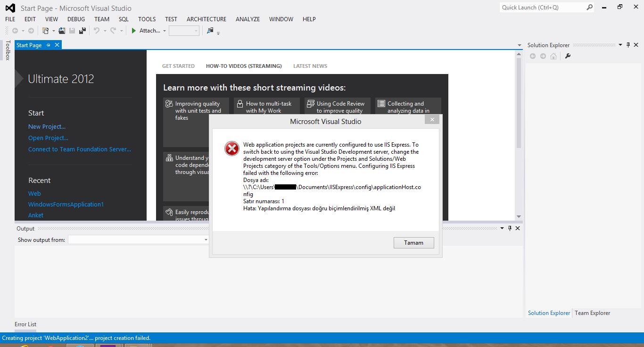Click the Solution Explorer Home icon
This screenshot has height=347, width=644.
[x=553, y=56]
